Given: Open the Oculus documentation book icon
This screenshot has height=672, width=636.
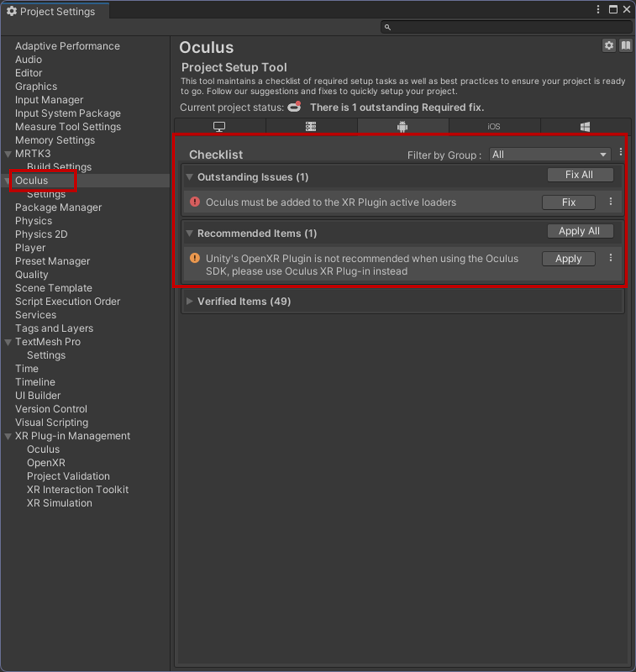Looking at the screenshot, I should [625, 45].
